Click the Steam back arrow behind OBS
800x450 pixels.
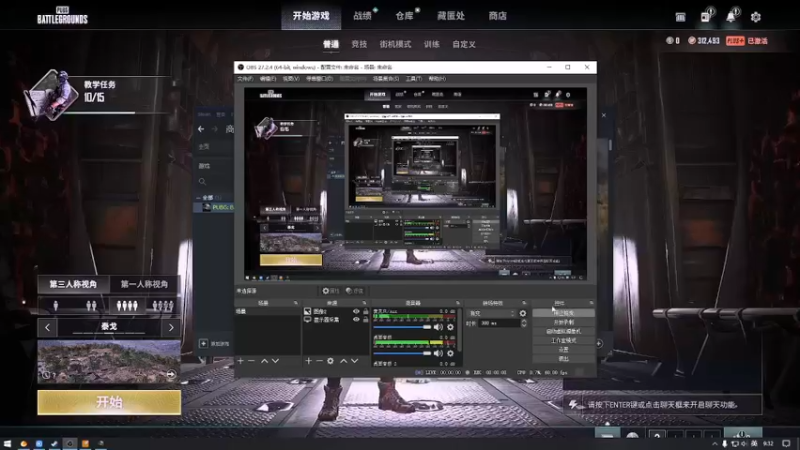(201, 129)
